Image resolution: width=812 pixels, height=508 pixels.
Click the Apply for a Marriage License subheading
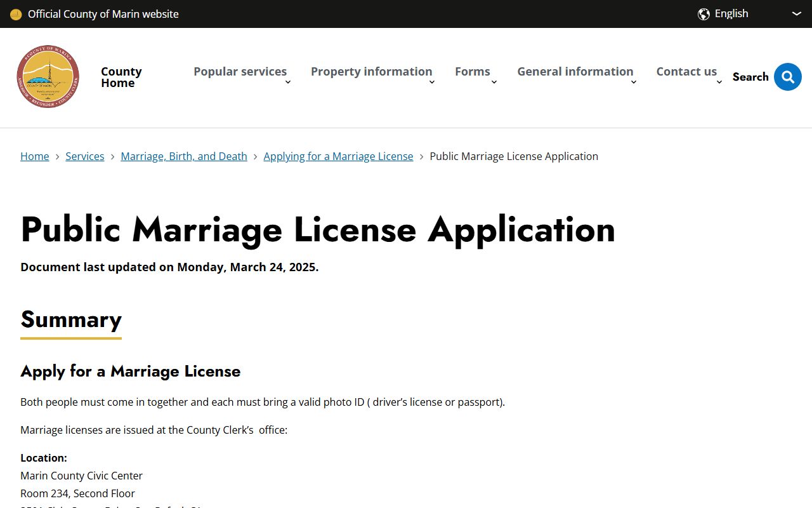131,371
